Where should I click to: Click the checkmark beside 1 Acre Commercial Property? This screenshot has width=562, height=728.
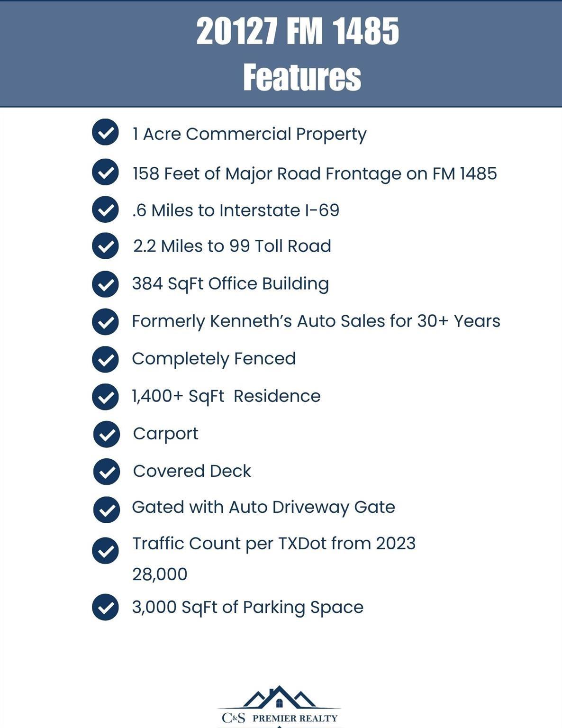click(x=105, y=132)
